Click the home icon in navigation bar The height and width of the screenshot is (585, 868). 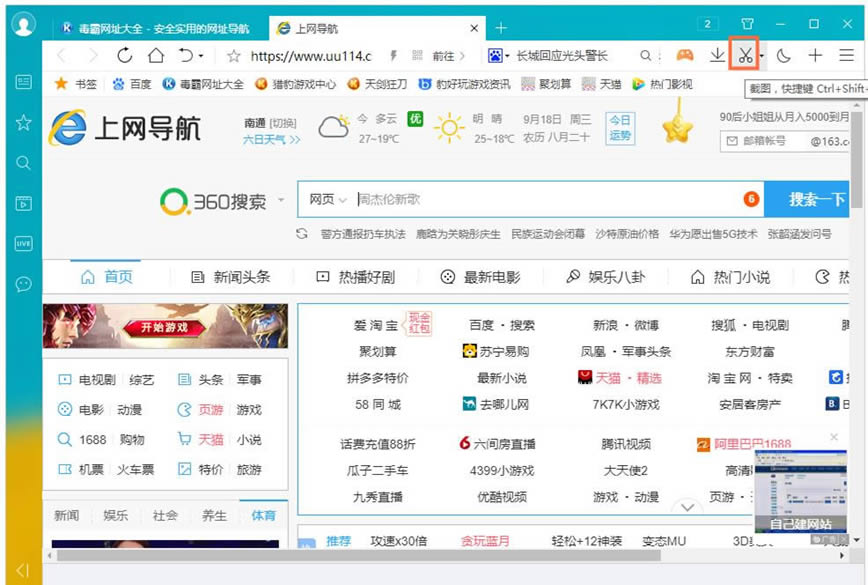(156, 56)
